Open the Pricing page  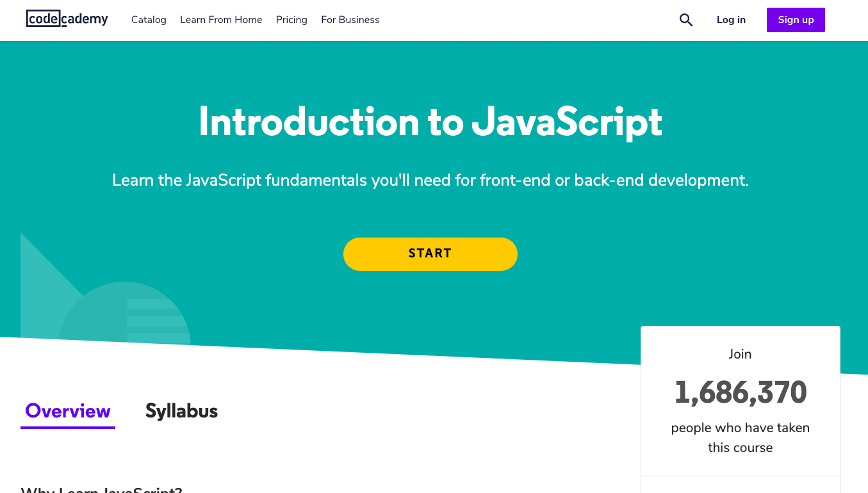pyautogui.click(x=291, y=20)
